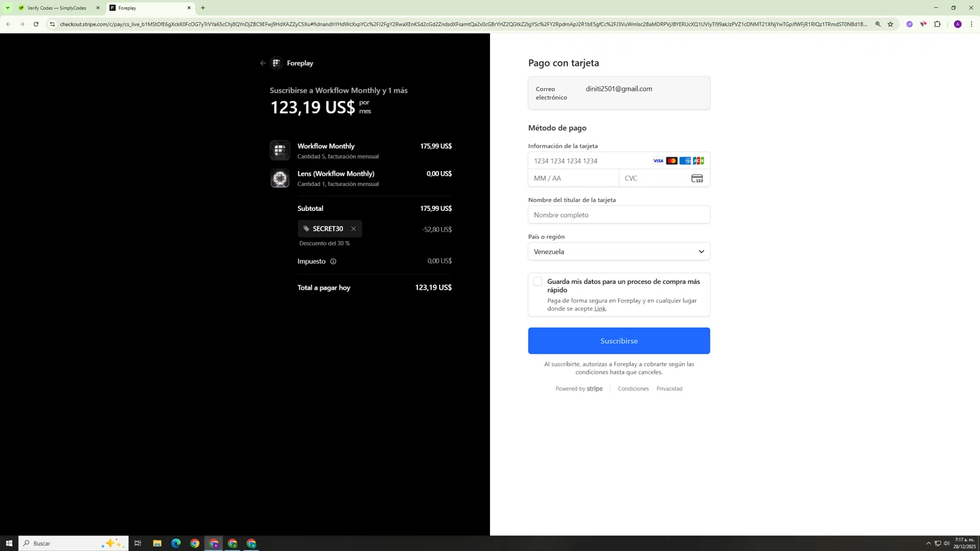Check 'Guarda mis datos' save info box

click(538, 281)
